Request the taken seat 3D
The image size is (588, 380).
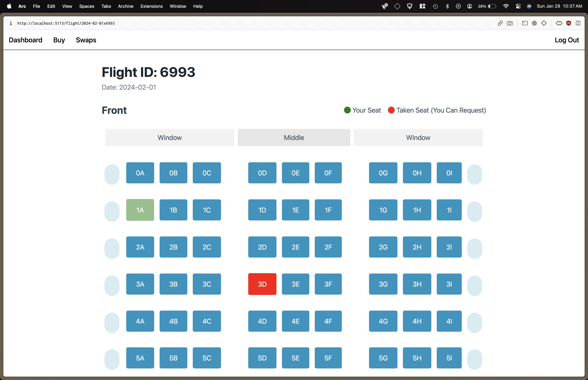pyautogui.click(x=262, y=284)
